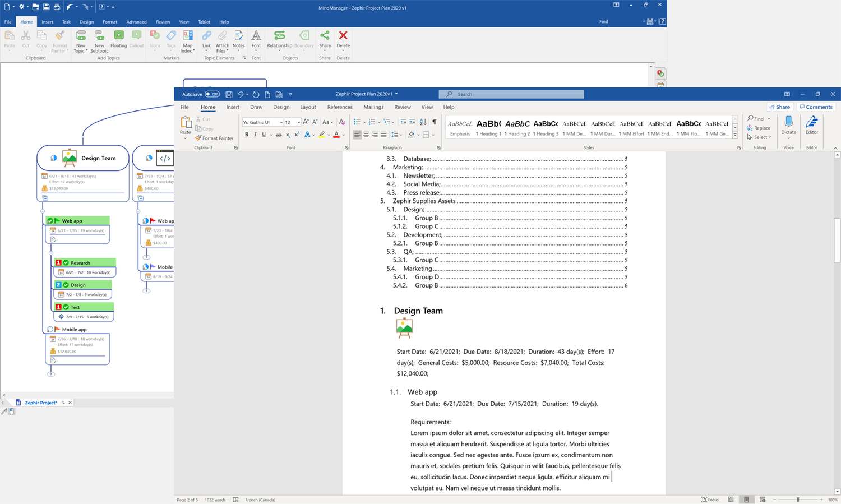Open MindManager's Advanced ribbon tab
The width and height of the screenshot is (841, 504).
(x=136, y=22)
